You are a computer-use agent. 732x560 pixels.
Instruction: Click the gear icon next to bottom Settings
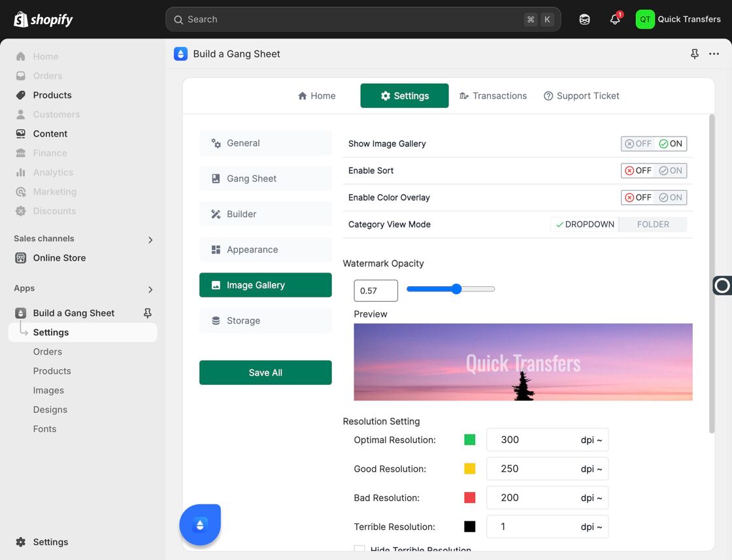coord(20,542)
